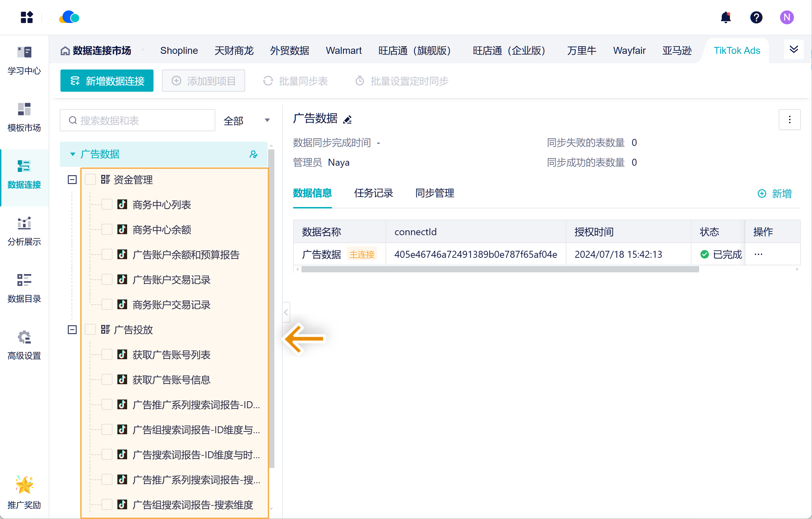Tick the 商务中心列表 checkbox
The image size is (812, 519).
tap(107, 205)
